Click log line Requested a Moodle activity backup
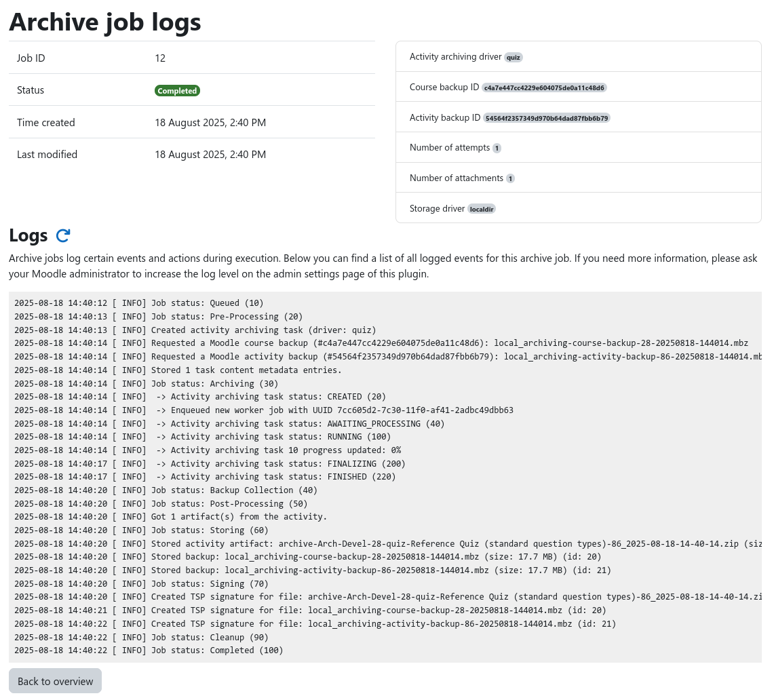This screenshot has width=774, height=700. [x=387, y=356]
